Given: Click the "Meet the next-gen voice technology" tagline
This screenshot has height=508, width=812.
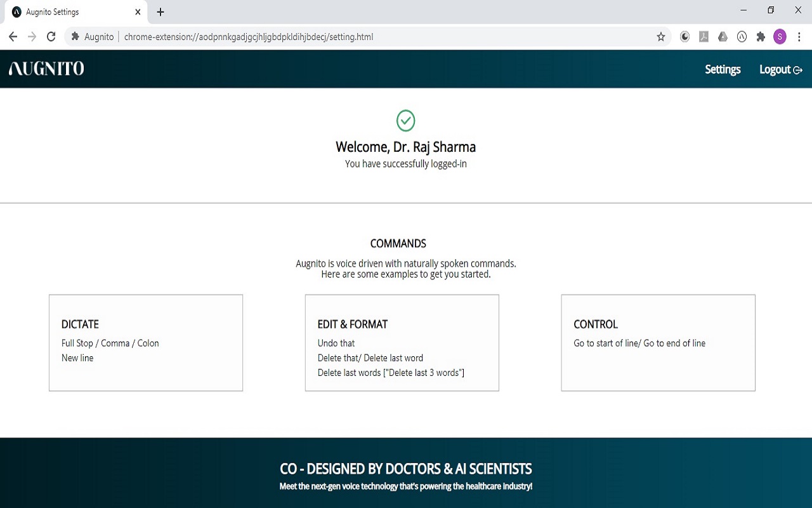Looking at the screenshot, I should tap(406, 486).
